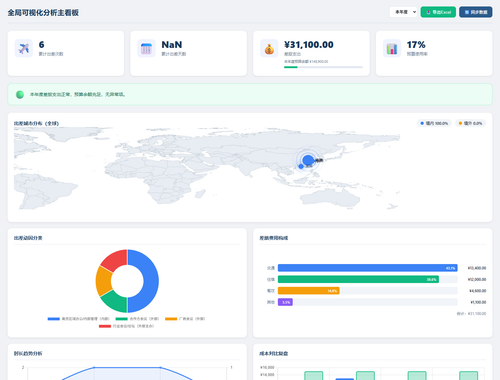Click the budget progress bar under ¥31,100.00
Viewport: 500px width, 380px height.
click(323, 67)
